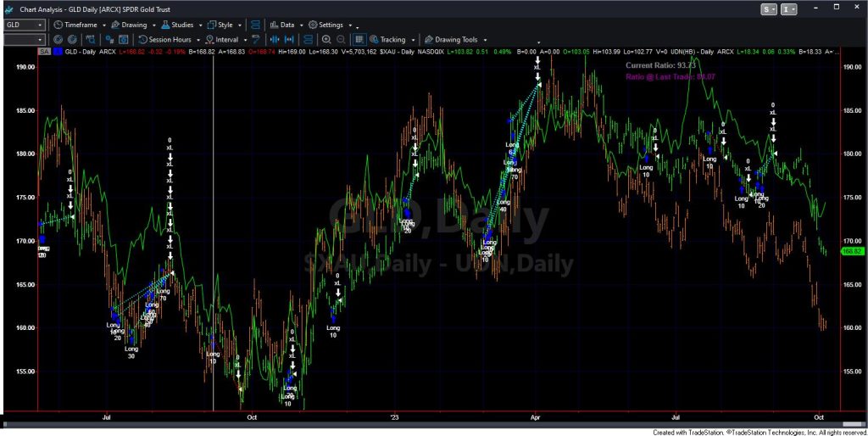868x436 pixels.
Task: Toggle the grid lines button
Action: [x=359, y=40]
